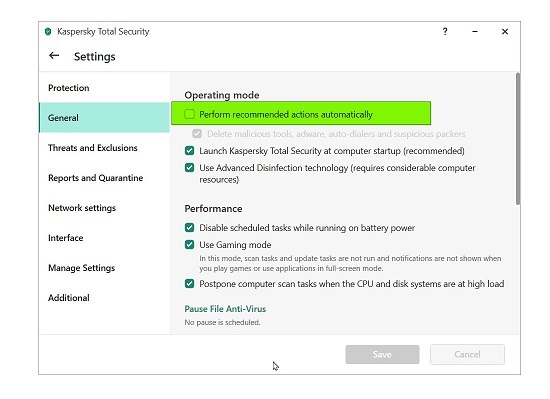550x399 pixels.
Task: Click the Save button
Action: tap(382, 354)
